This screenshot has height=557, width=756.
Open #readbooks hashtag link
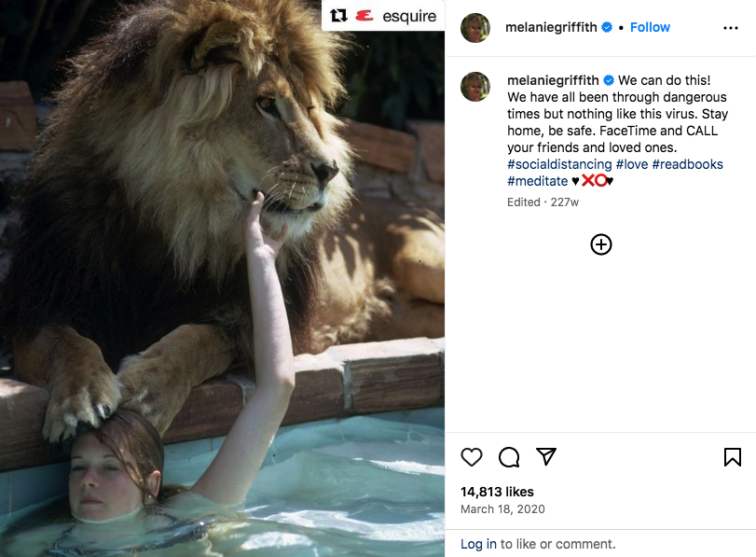(x=688, y=164)
